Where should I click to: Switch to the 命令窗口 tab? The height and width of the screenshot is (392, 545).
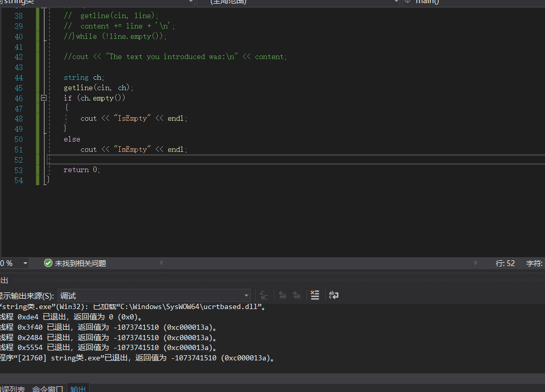47,388
